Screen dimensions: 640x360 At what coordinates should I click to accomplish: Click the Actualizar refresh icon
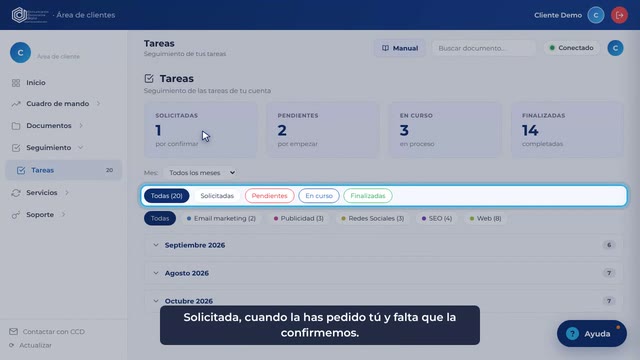[x=11, y=345]
